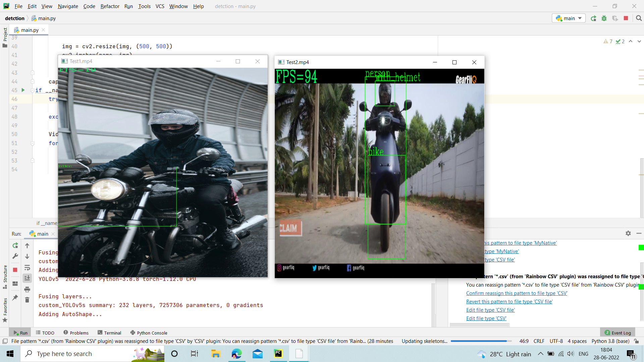Stop the running process in the toolbar
The height and width of the screenshot is (362, 644).
click(x=626, y=18)
